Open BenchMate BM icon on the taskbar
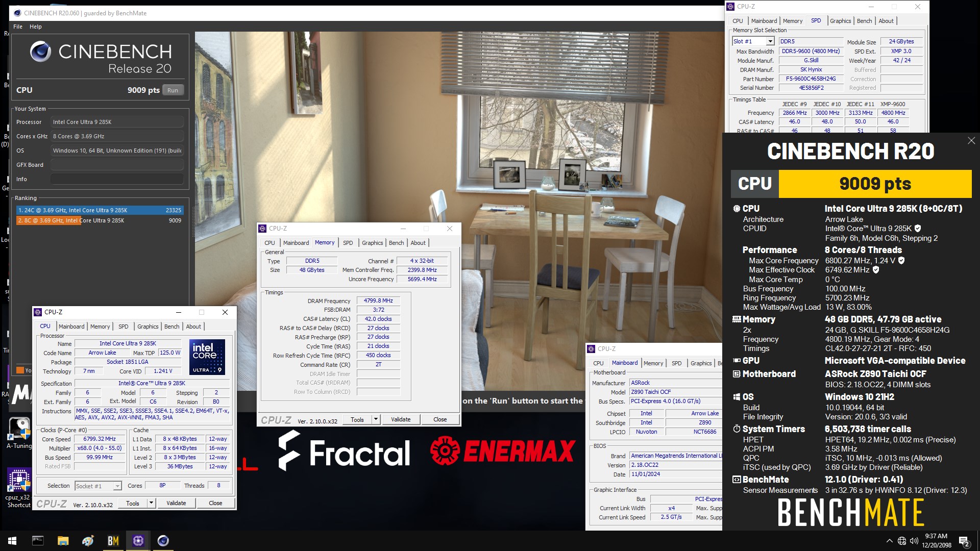This screenshot has width=980, height=551. (x=113, y=541)
